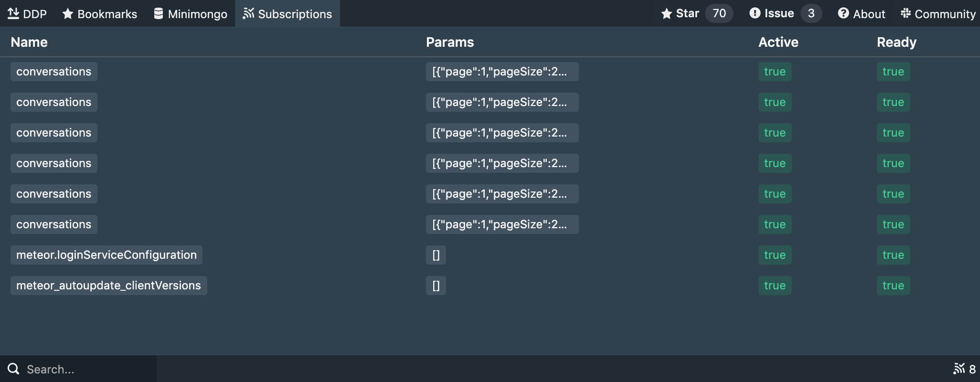
Task: Click the Ready column header
Action: point(896,42)
